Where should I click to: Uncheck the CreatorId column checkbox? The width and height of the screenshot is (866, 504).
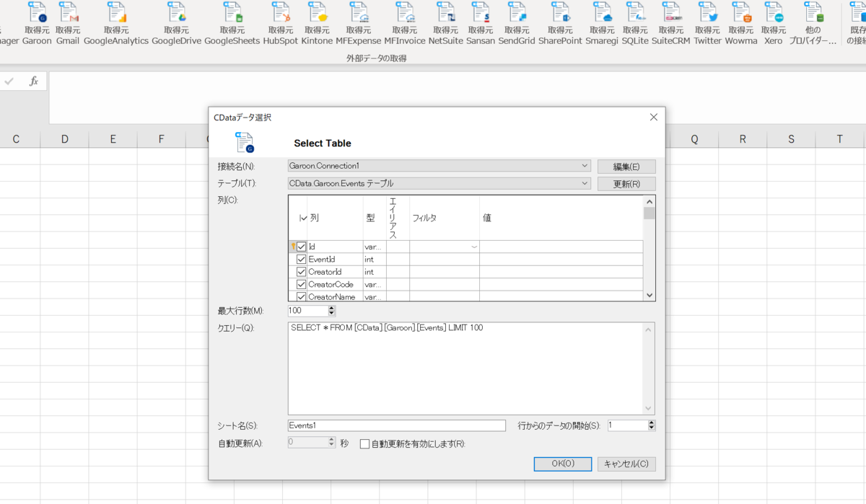(x=302, y=272)
